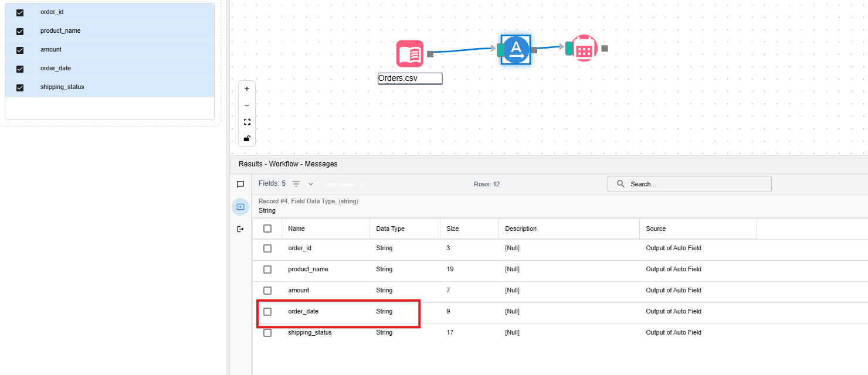Expand the Fields dropdown chevron
The width and height of the screenshot is (868, 375).
click(x=311, y=184)
